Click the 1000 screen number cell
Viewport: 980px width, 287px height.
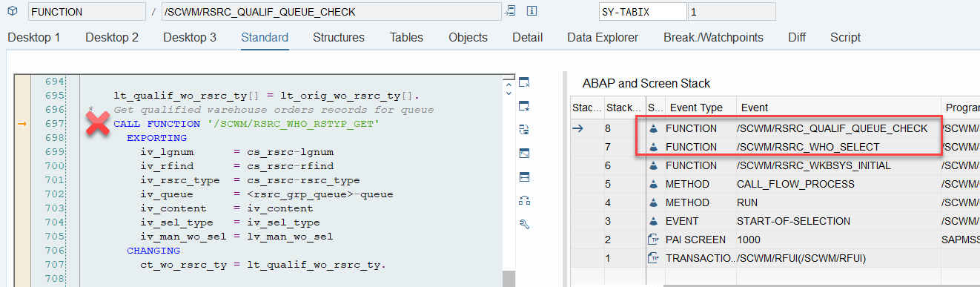(x=838, y=240)
